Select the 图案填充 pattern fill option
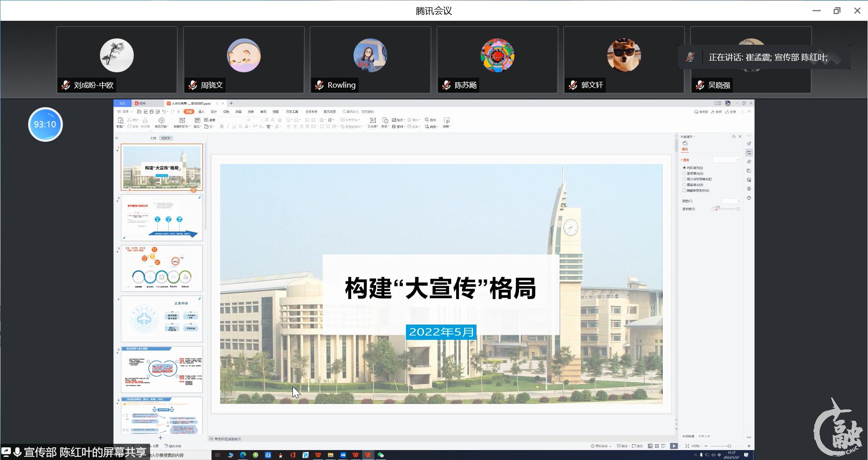Viewport: 868px width, 460px height. click(684, 184)
